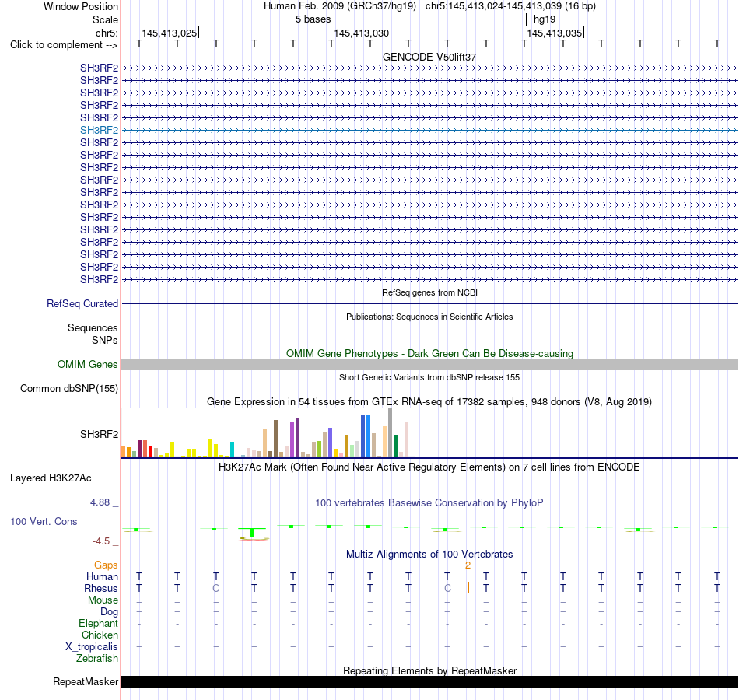Click the 'RepeatMasker' label
The width and height of the screenshot is (739, 700).
tap(86, 681)
